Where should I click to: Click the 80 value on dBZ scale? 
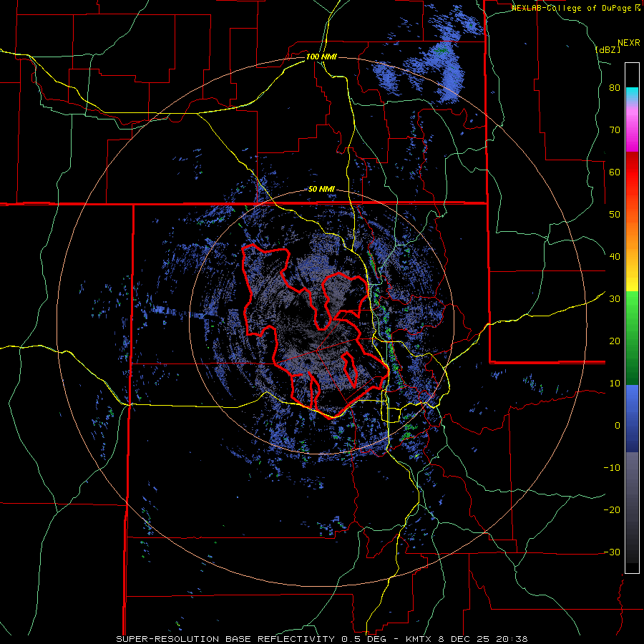tap(615, 88)
